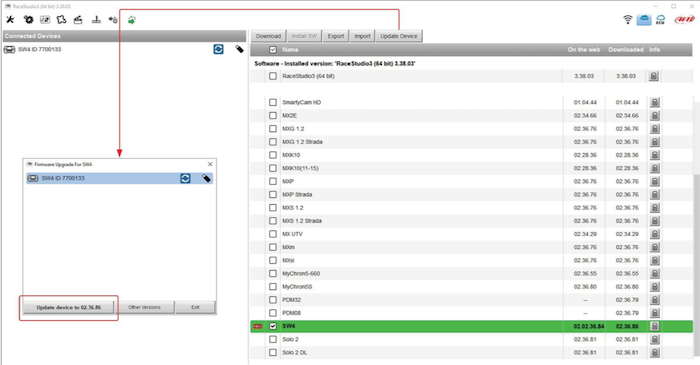Click the highlighted blue cloud icon
Image resolution: width=700 pixels, height=365 pixels.
point(644,19)
